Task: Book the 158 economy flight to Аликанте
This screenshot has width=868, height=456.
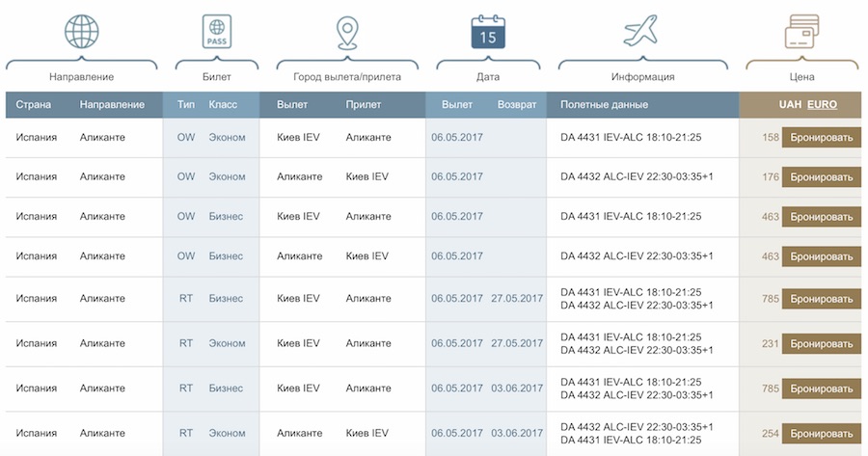Action: coord(821,138)
